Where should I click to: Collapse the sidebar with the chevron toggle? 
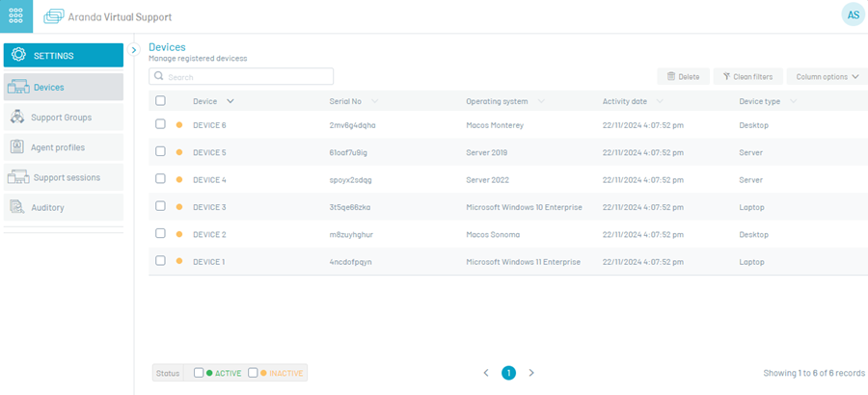133,49
